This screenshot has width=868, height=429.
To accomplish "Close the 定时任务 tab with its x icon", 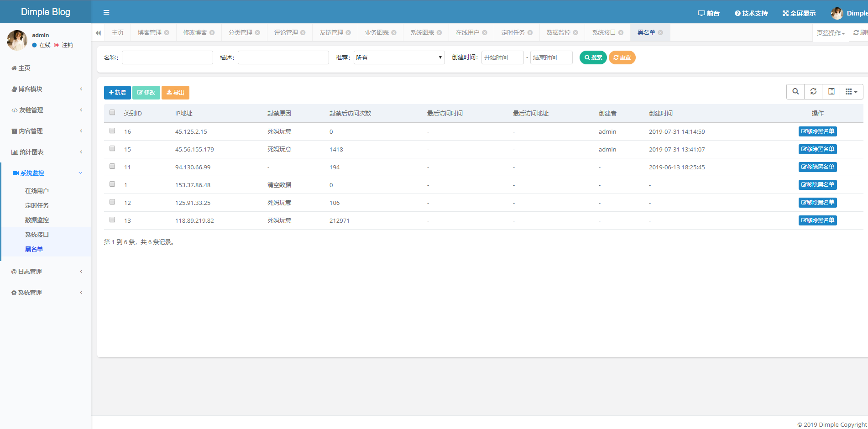I will (530, 32).
